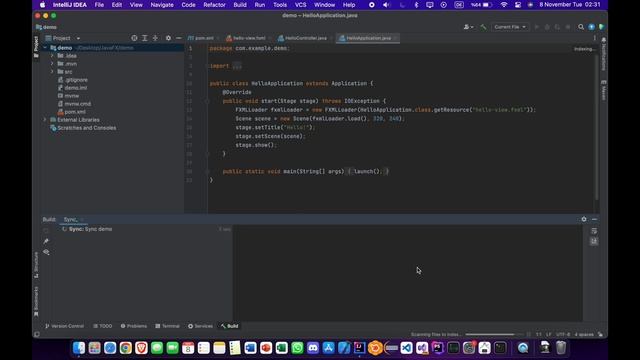
Task: Open Problems tool window
Action: 134,326
